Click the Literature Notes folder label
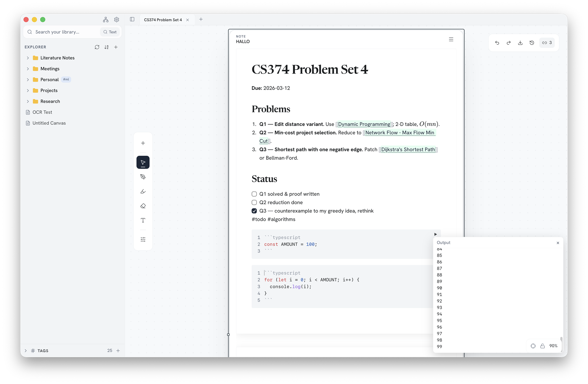Image resolution: width=588 pixels, height=384 pixels. (x=57, y=58)
